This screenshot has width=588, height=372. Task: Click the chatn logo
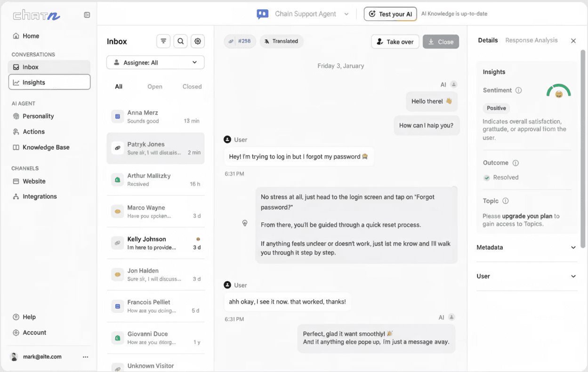36,16
